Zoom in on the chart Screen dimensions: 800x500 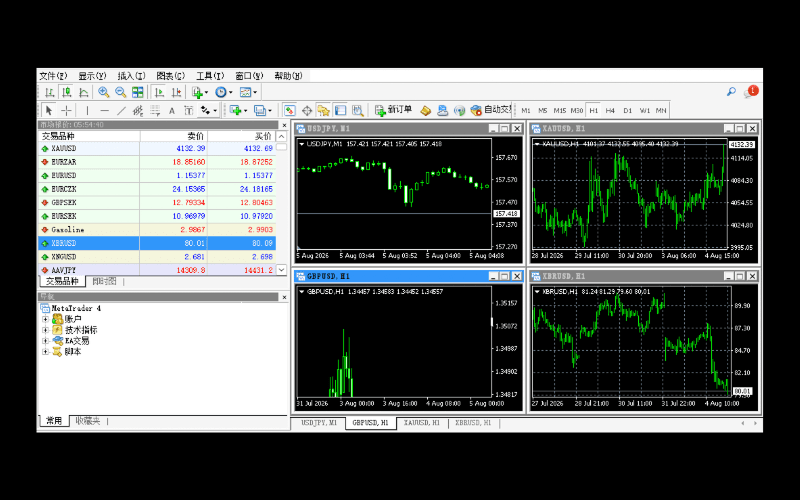pyautogui.click(x=104, y=92)
